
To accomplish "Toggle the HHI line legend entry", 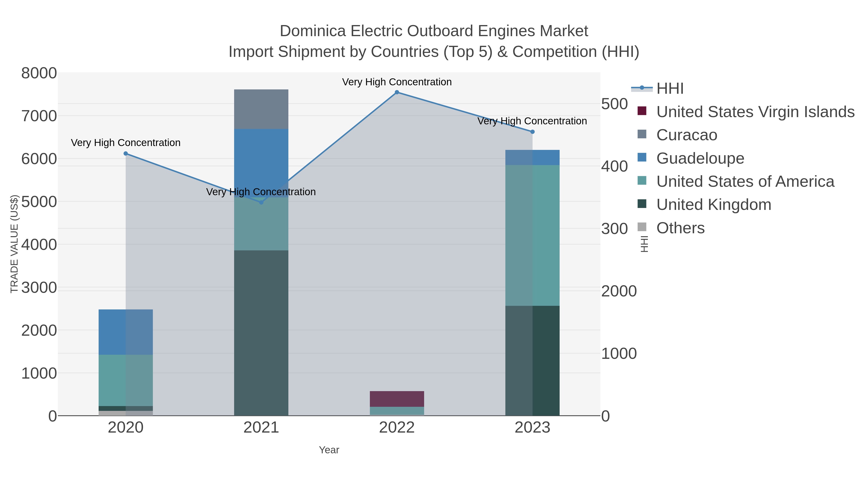I will 658,88.
